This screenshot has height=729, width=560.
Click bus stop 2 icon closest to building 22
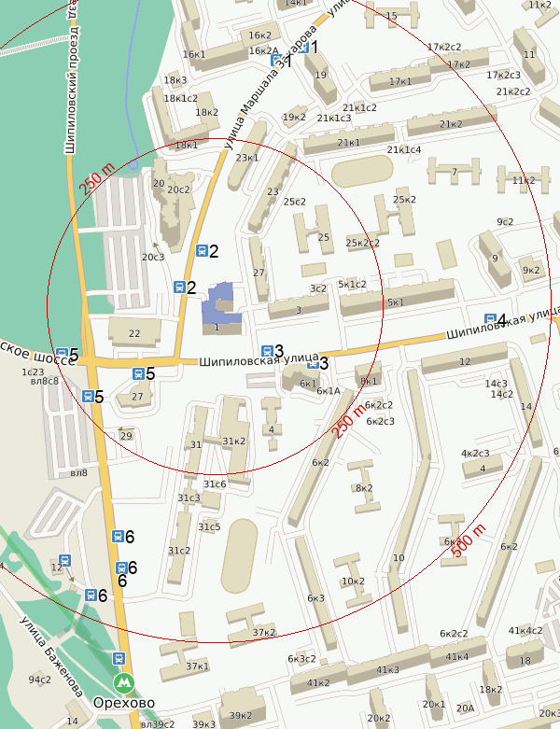[179, 287]
